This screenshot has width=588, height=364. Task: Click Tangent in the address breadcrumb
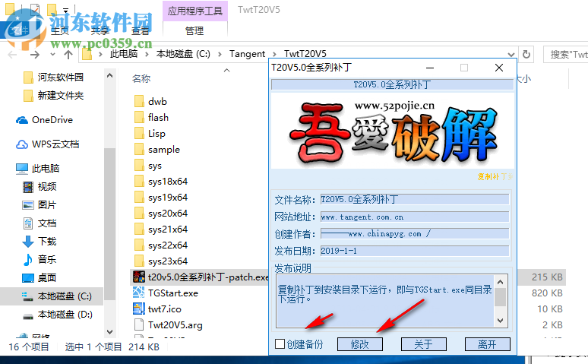click(x=247, y=54)
